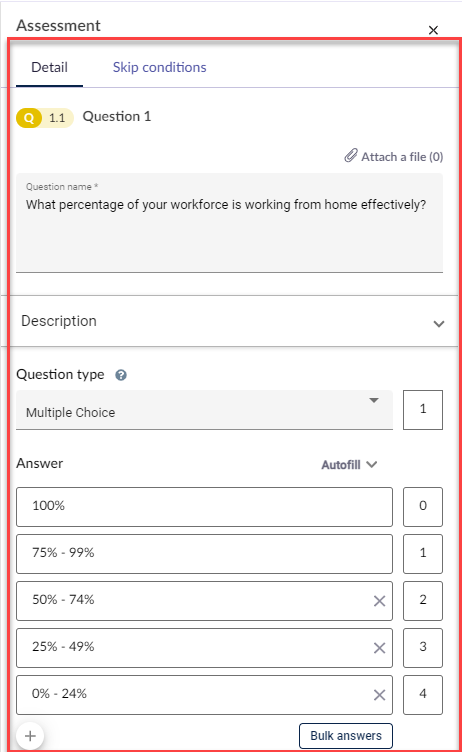The height and width of the screenshot is (752, 462).
Task: Remove the 0% - 24% answer
Action: (379, 695)
